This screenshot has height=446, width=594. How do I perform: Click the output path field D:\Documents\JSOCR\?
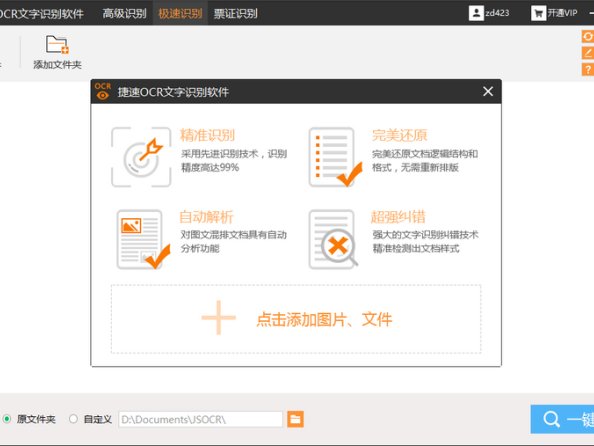coord(200,419)
